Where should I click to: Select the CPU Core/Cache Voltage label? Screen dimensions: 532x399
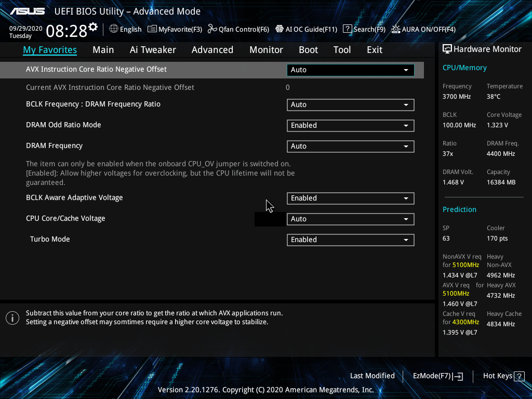pyautogui.click(x=65, y=219)
